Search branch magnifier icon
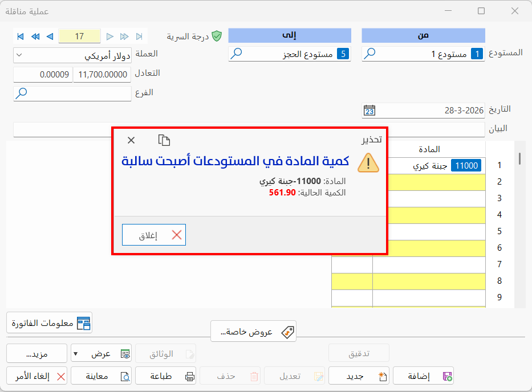 (x=21, y=93)
